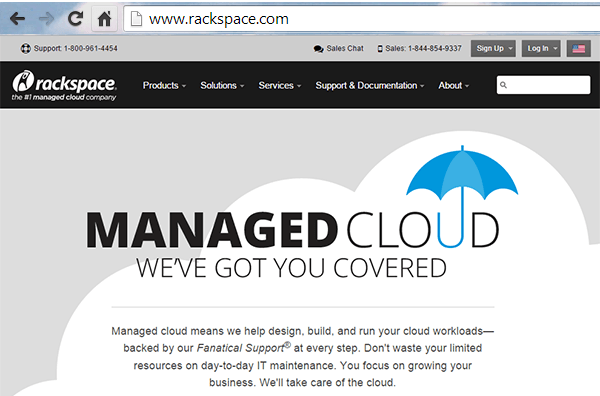
Task: Click the 'Fanatical Support' text
Action: (240, 348)
